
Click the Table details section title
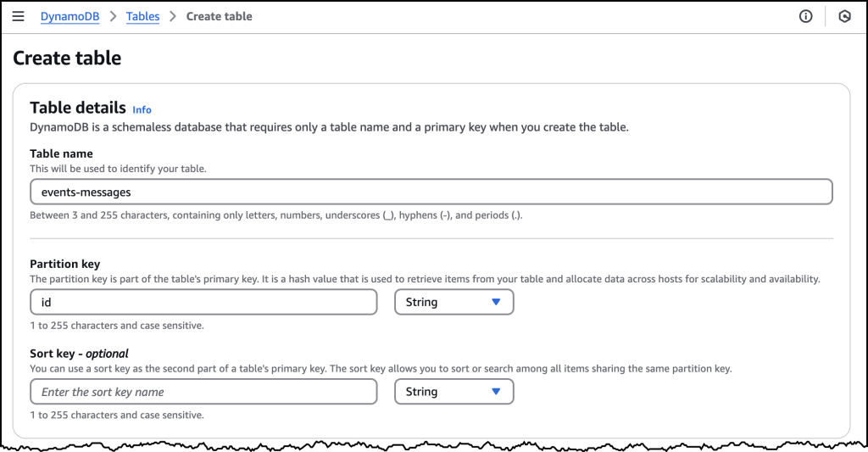coord(77,108)
